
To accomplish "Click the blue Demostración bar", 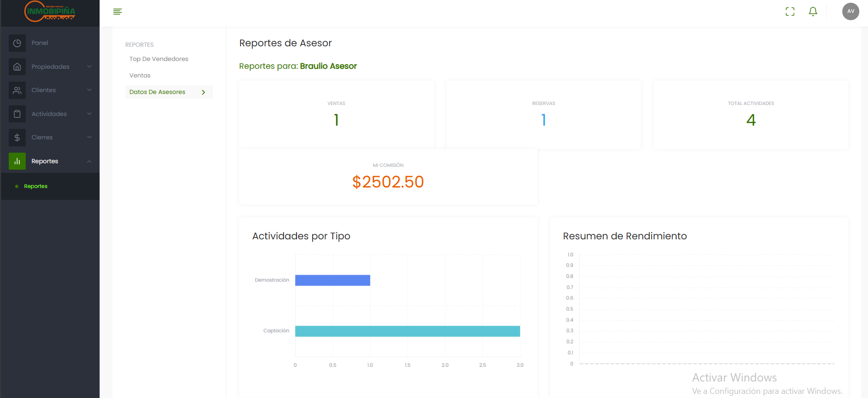I will (x=332, y=280).
